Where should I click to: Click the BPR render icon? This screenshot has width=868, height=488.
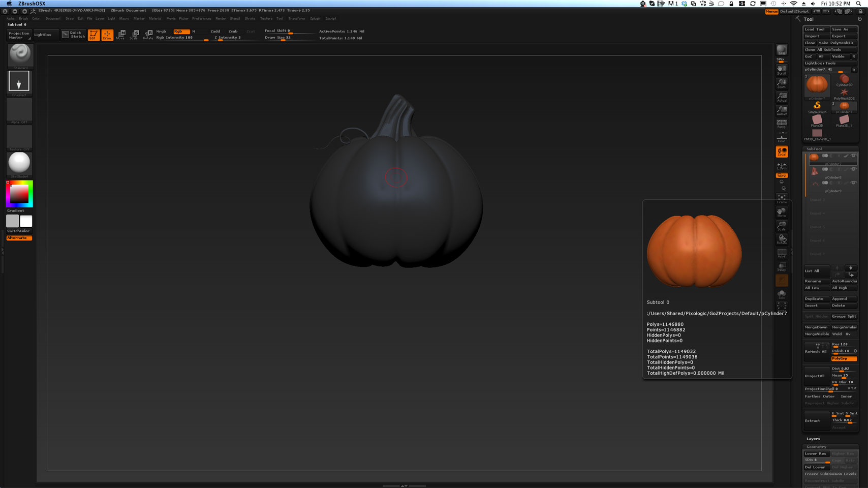(x=781, y=51)
